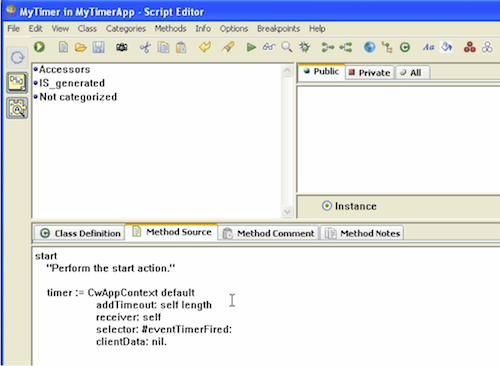Click the outlined three-circles cluster icon
500x366 pixels.
click(487, 47)
